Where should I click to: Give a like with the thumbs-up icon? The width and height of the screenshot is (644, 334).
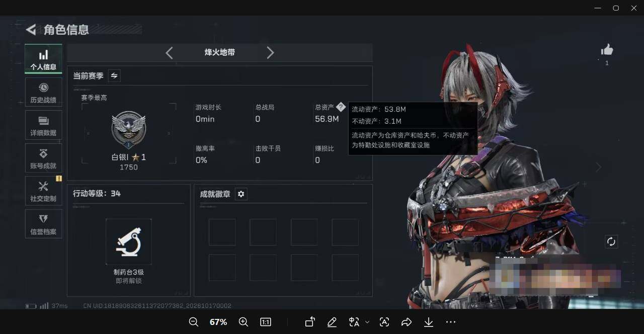point(607,50)
